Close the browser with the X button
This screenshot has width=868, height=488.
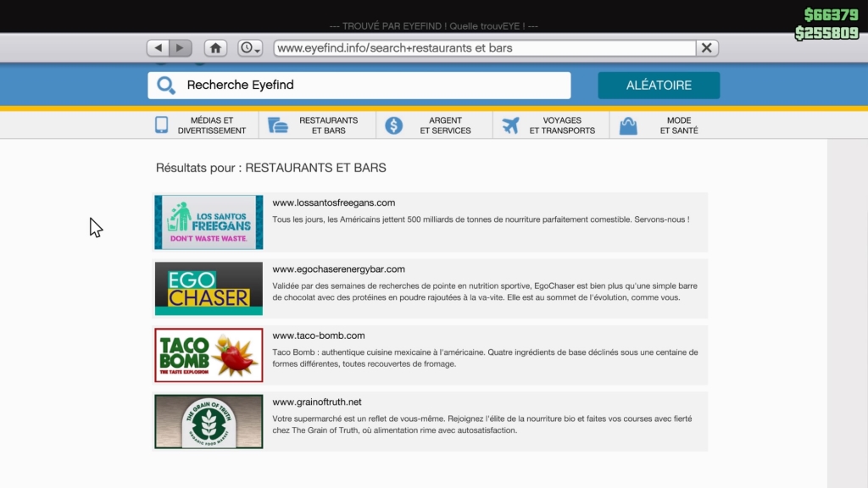[x=707, y=48]
